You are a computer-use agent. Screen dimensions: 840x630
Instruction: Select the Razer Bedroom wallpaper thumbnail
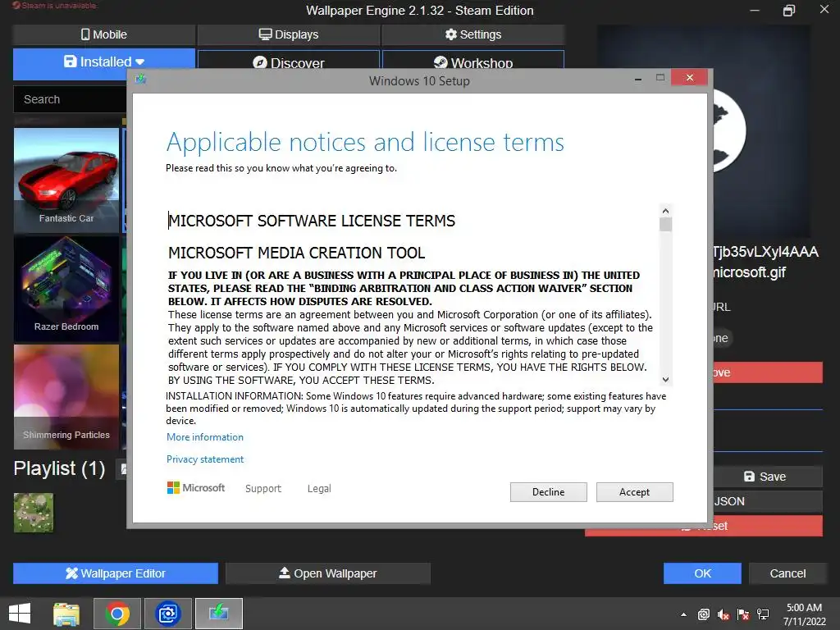[66, 288]
